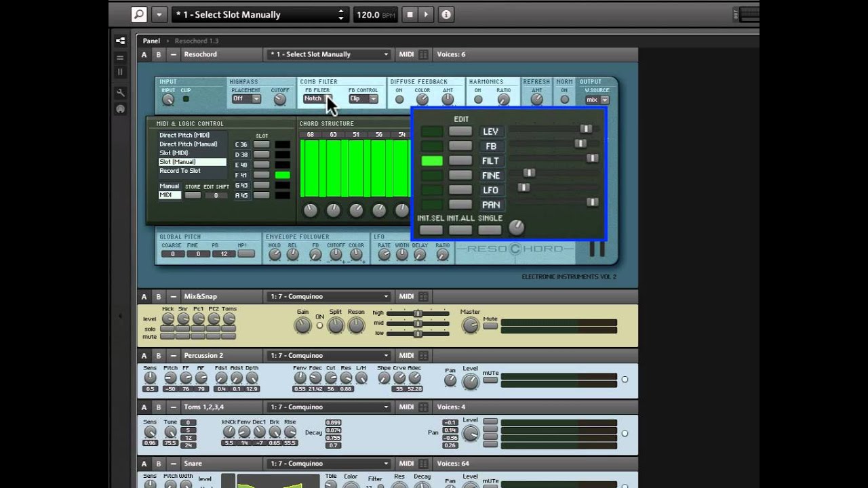Click the Global Pitch Coarse value field
This screenshot has height=488, width=868.
[173, 254]
